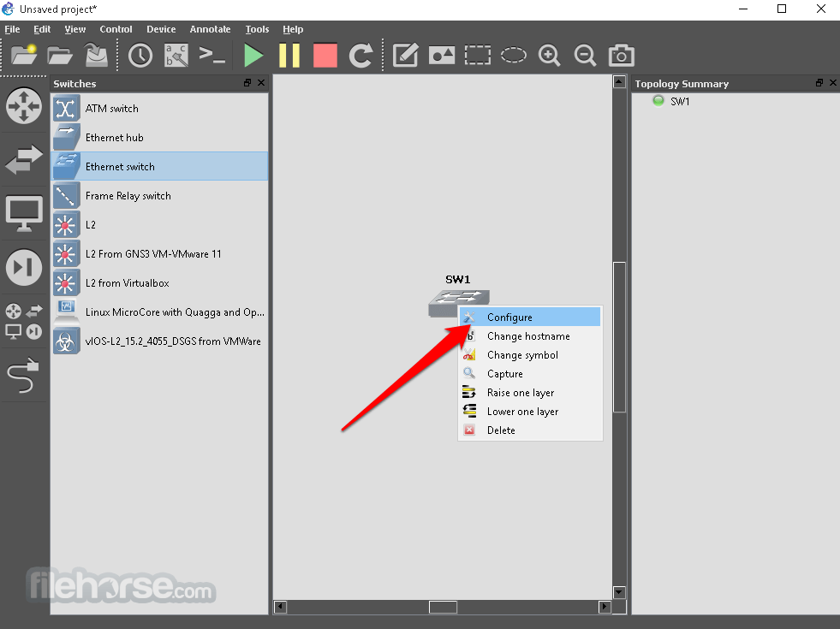Choose Capture from the context menu
Image resolution: width=840 pixels, height=629 pixels.
[530, 374]
